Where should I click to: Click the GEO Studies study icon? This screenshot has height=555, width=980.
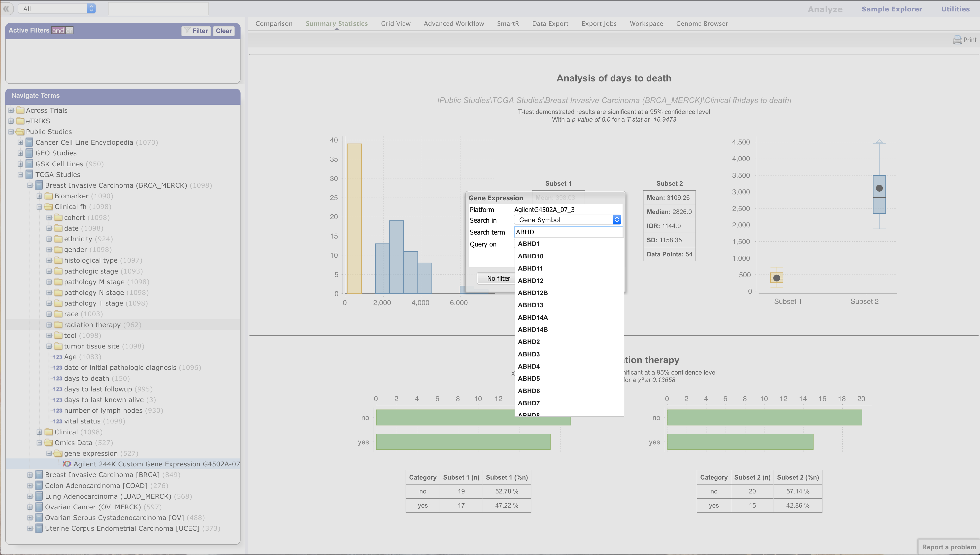click(29, 153)
